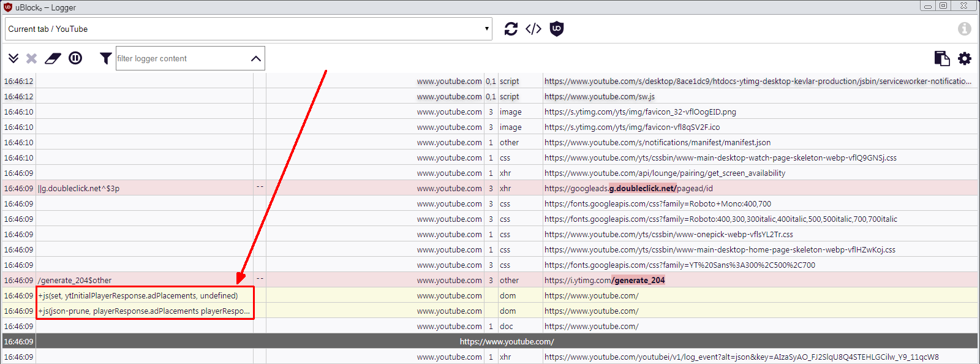Click the info help icon
980x364 pixels.
click(965, 29)
